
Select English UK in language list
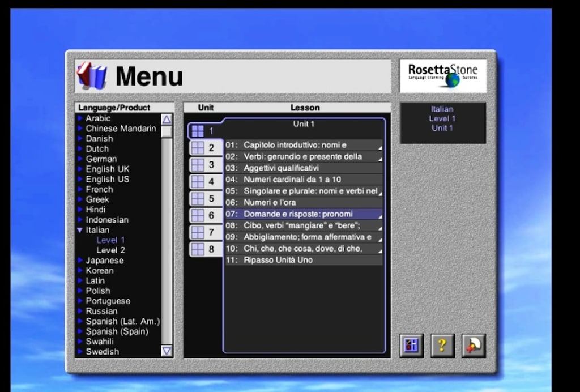[108, 169]
